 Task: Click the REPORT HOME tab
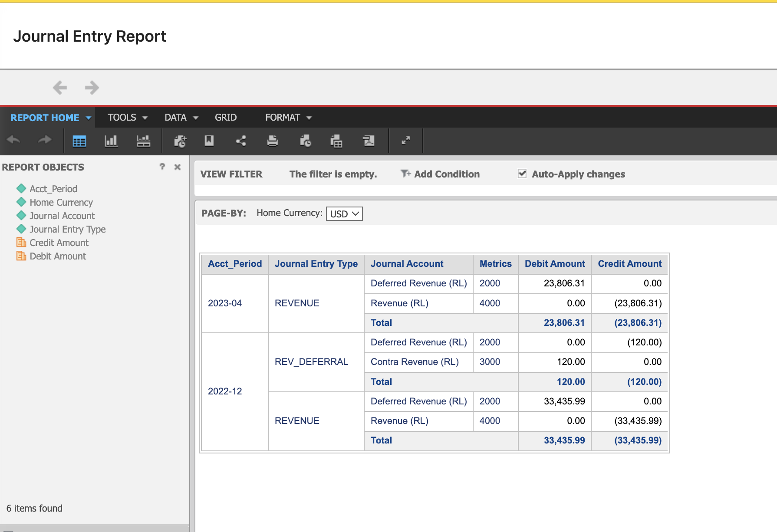45,118
